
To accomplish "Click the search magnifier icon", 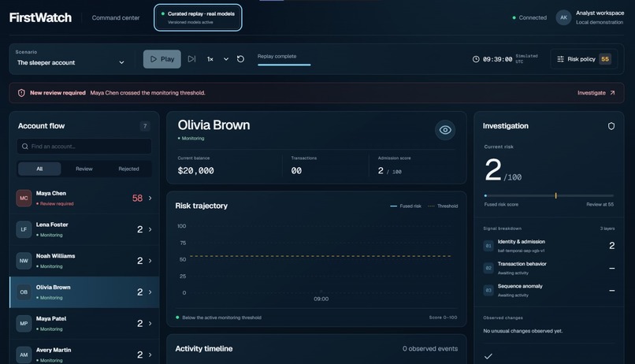I will tap(25, 147).
